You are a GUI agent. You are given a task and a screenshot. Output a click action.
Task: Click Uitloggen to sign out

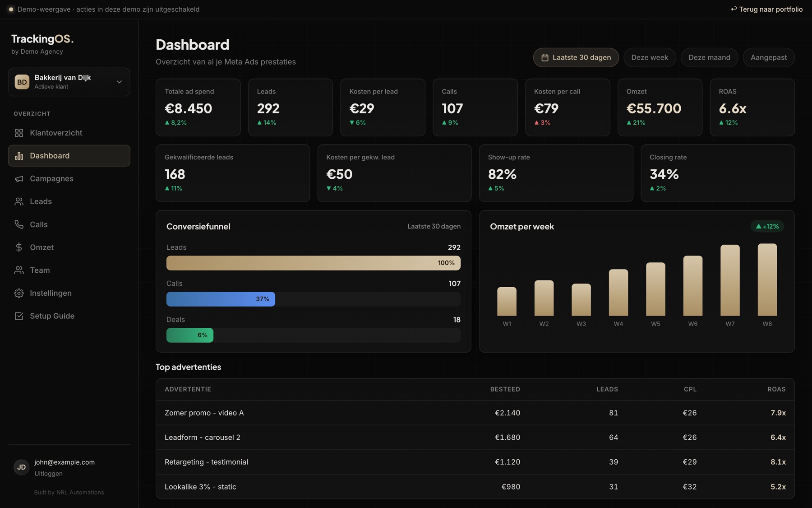(x=48, y=474)
